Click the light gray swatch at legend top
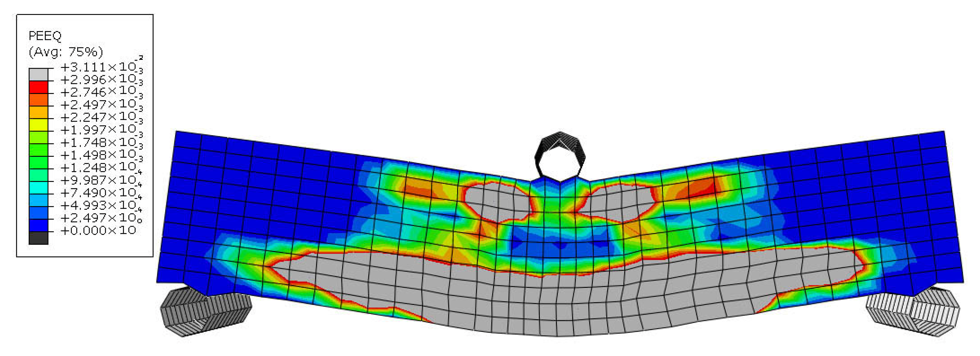The image size is (980, 356). click(38, 74)
